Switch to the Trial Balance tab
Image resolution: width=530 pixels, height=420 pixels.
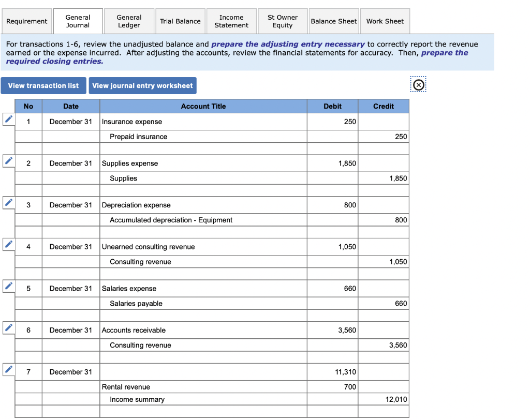coord(180,21)
